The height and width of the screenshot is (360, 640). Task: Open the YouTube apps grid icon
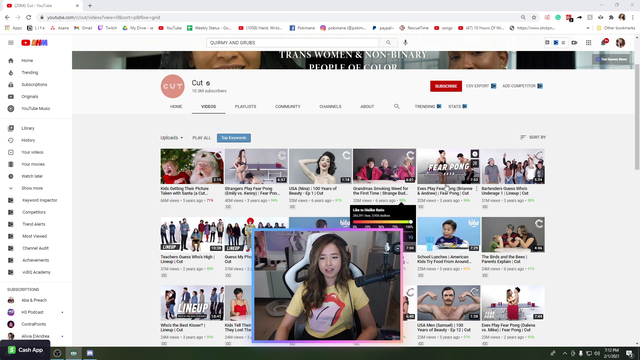pyautogui.click(x=589, y=42)
